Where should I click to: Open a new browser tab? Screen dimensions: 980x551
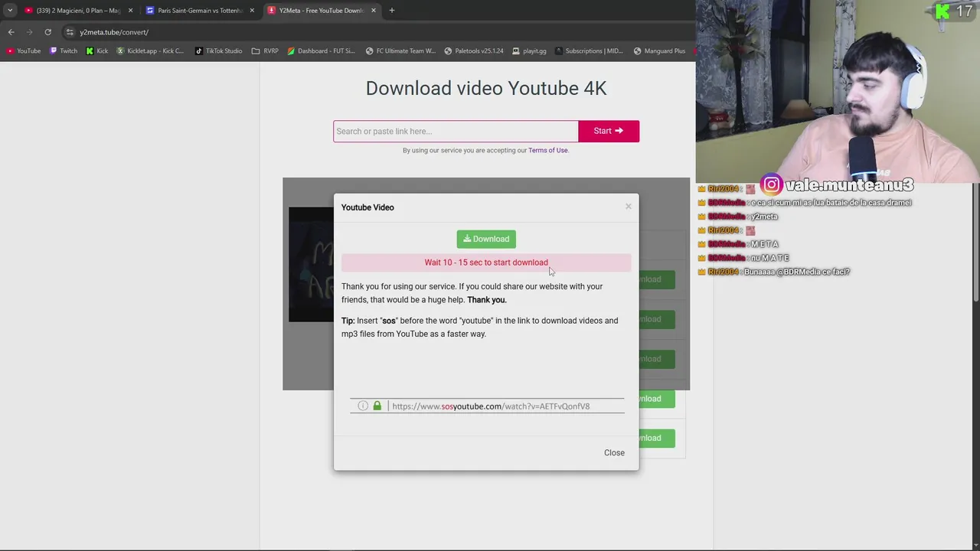(x=391, y=11)
